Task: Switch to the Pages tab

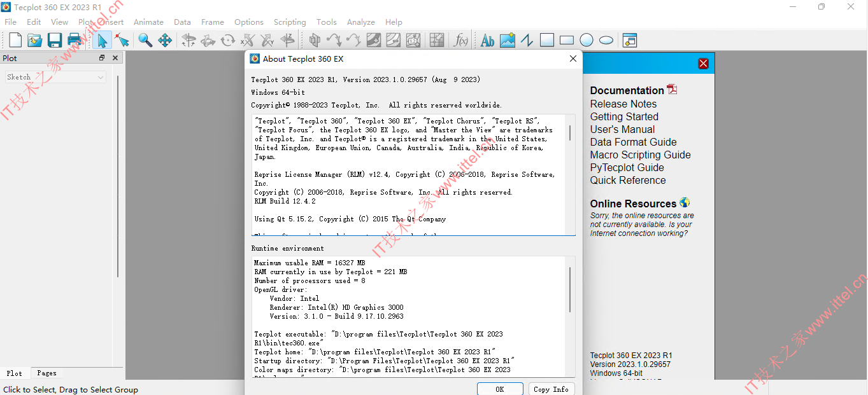Action: coord(46,373)
